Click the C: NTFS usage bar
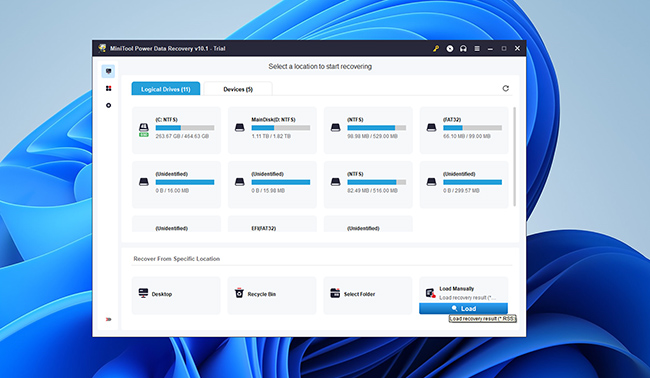Screen dimensions: 650x378 click(185, 128)
